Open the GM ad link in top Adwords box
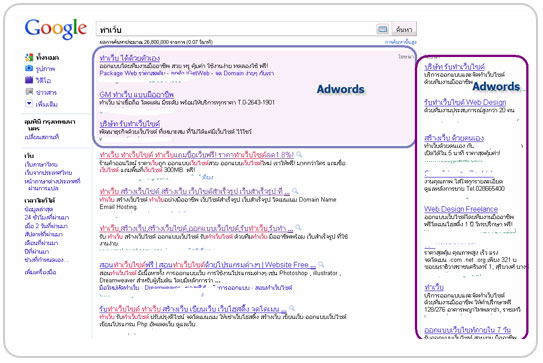The height and width of the screenshot is (363, 543). [136, 95]
